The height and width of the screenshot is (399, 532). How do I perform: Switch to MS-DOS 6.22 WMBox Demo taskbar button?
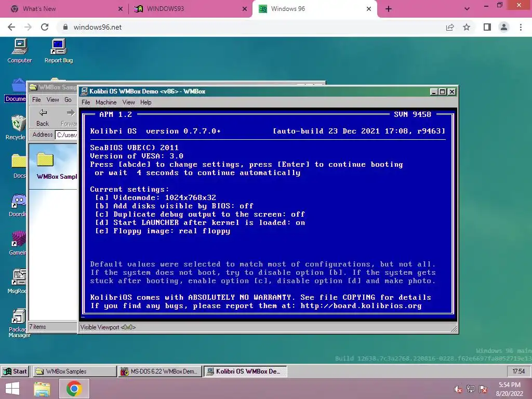coord(160,371)
